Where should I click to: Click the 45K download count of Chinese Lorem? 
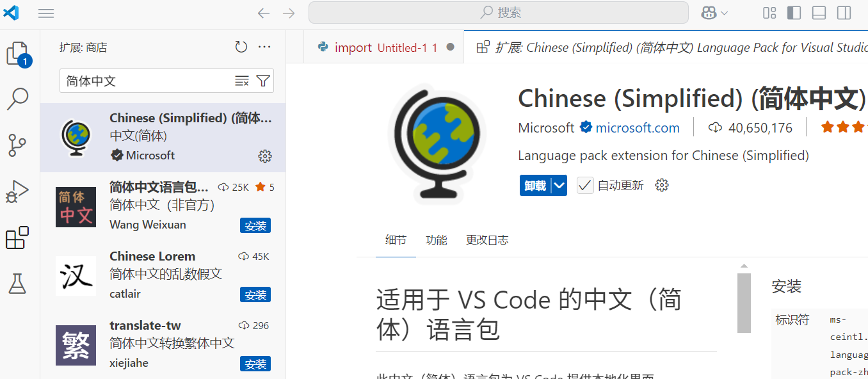(x=253, y=256)
